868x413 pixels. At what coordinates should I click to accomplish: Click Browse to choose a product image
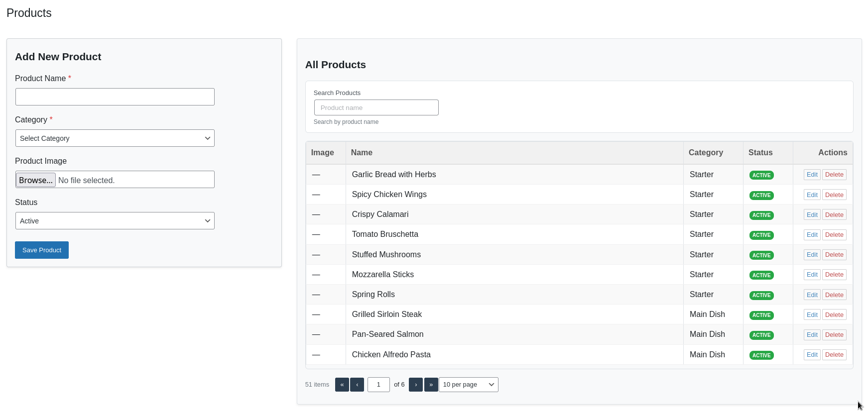coord(36,180)
